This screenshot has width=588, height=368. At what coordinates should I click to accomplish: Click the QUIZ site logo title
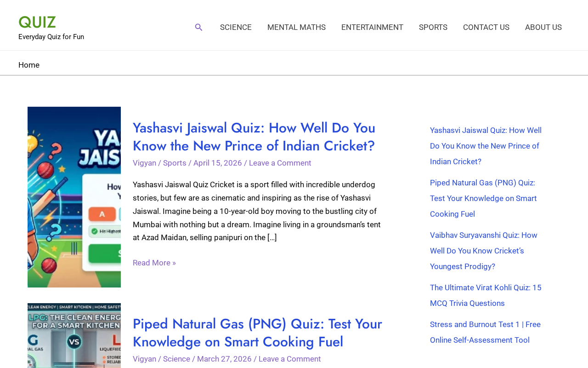[x=37, y=22]
